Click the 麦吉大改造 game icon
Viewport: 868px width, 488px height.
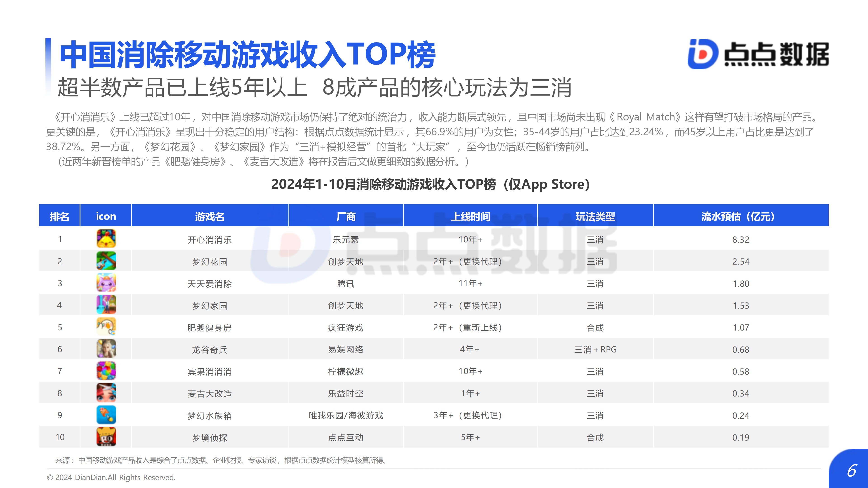click(x=106, y=393)
